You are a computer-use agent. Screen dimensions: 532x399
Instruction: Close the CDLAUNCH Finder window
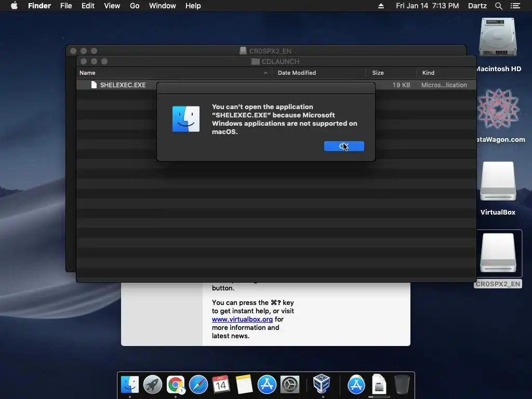[84, 61]
